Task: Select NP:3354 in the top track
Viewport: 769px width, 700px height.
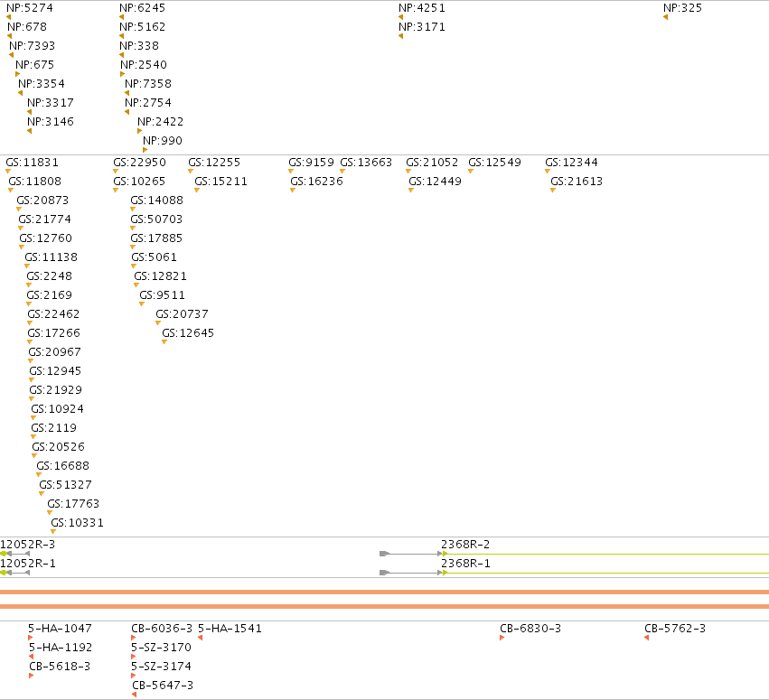Action: [42, 84]
